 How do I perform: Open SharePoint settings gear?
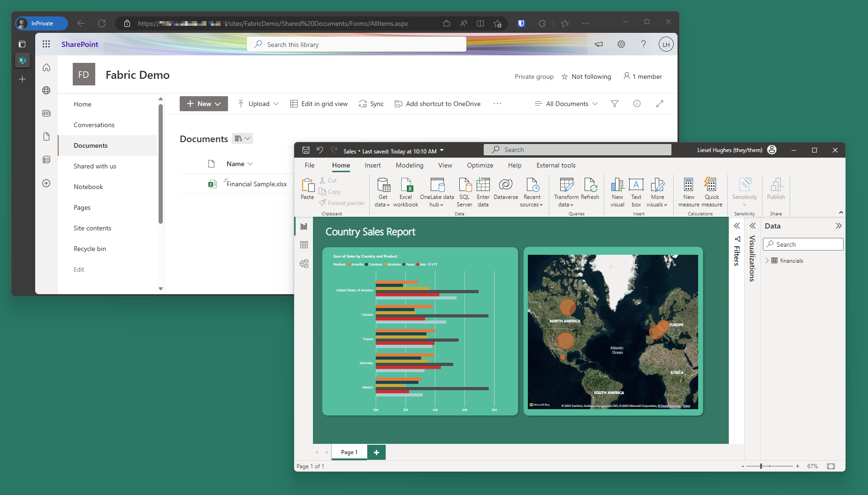[x=621, y=44]
